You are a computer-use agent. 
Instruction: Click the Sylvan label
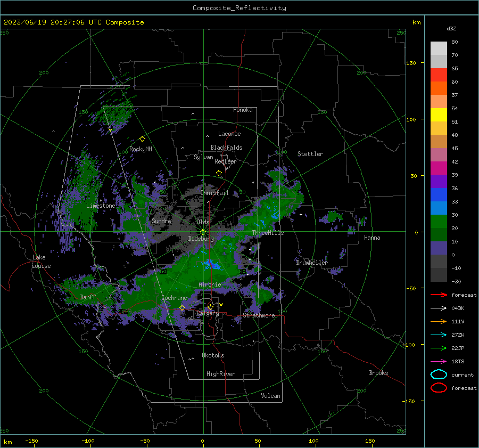tap(203, 157)
